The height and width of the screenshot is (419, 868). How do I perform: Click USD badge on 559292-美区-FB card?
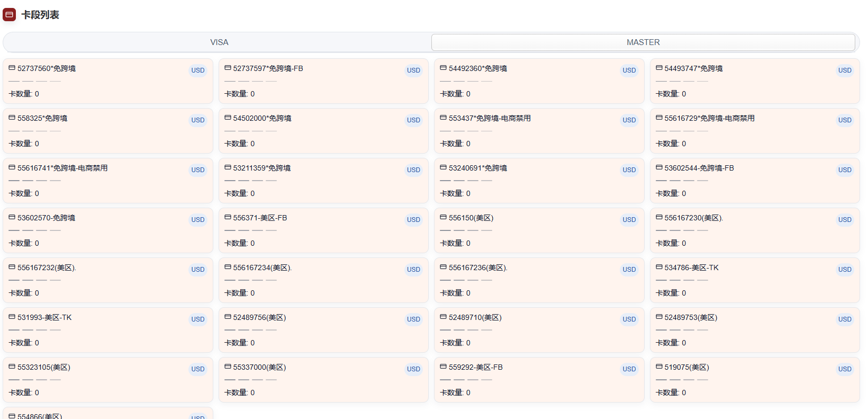tap(629, 369)
